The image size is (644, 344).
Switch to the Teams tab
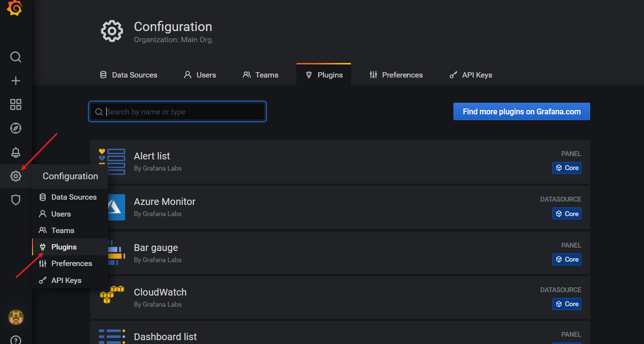click(260, 75)
